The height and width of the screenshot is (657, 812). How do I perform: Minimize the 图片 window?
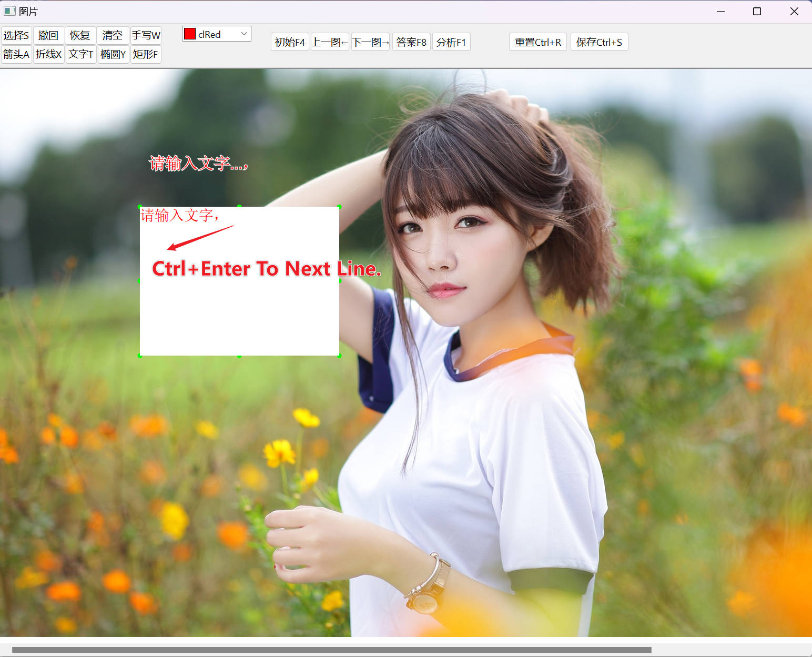(720, 11)
